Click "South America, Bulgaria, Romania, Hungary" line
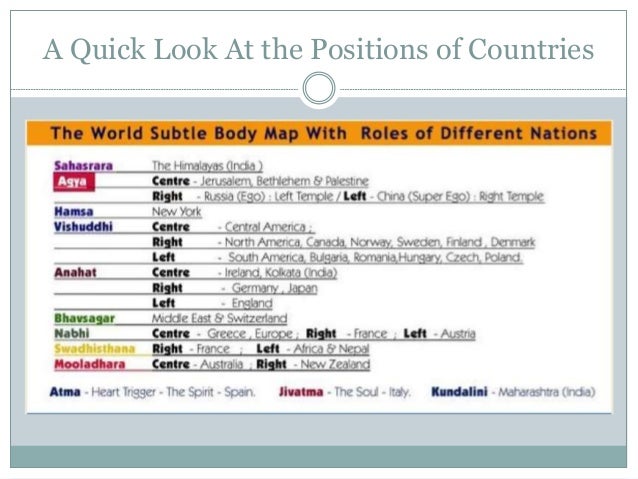 tap(376, 257)
